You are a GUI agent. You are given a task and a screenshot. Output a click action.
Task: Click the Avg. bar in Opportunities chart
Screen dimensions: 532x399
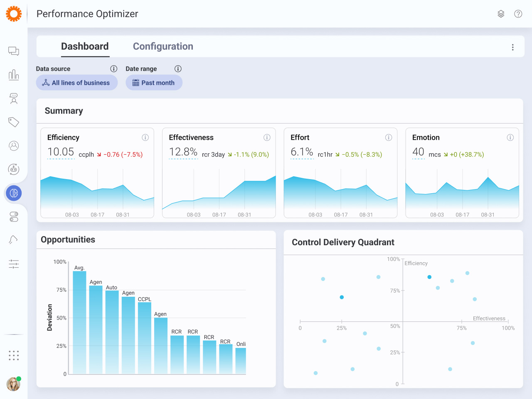click(79, 322)
